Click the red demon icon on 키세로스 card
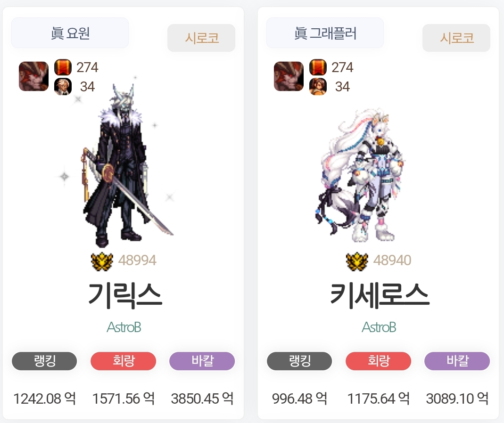Screen dimensions: 504x423 [289, 76]
